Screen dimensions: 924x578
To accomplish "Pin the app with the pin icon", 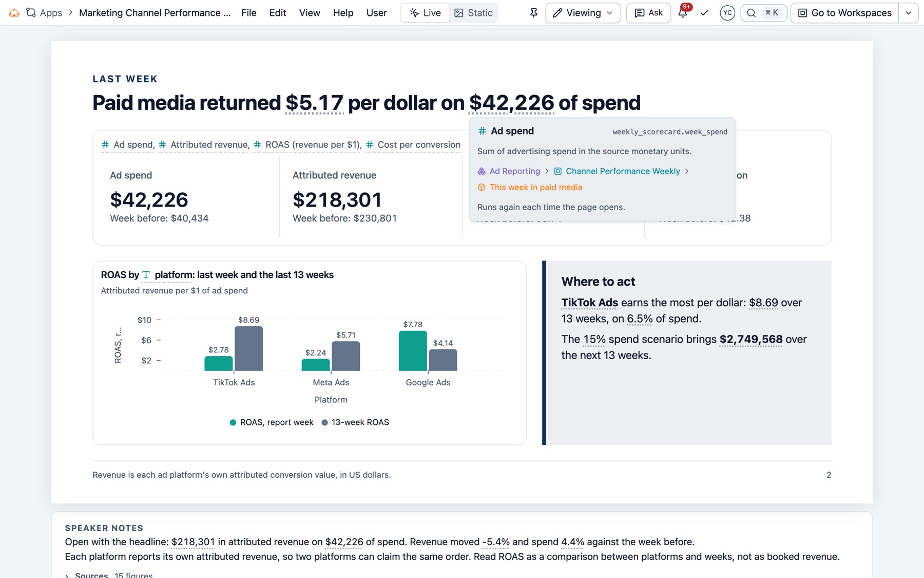I will tap(534, 13).
